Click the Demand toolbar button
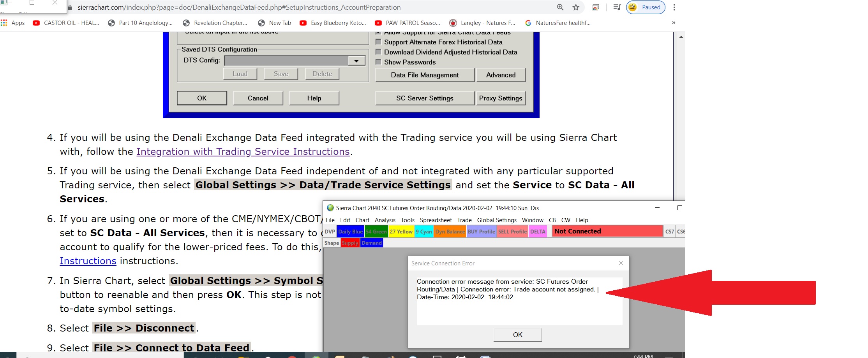 [x=372, y=243]
